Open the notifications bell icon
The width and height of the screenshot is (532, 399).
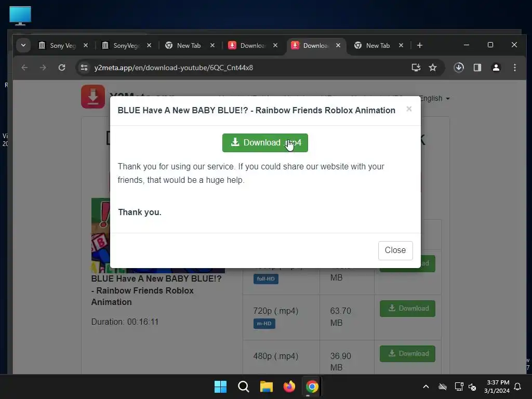[517, 387]
